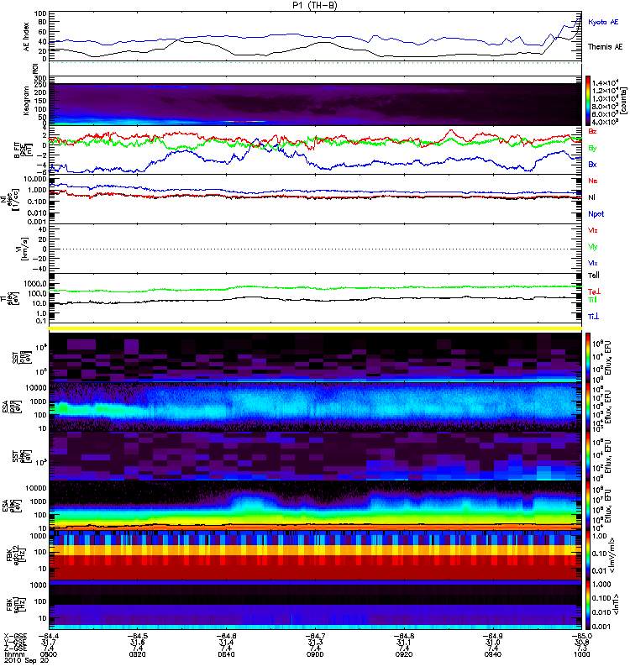Click the [counts] color bar unit label
Image resolution: width=630 pixels, height=672 pixels.
pos(624,101)
